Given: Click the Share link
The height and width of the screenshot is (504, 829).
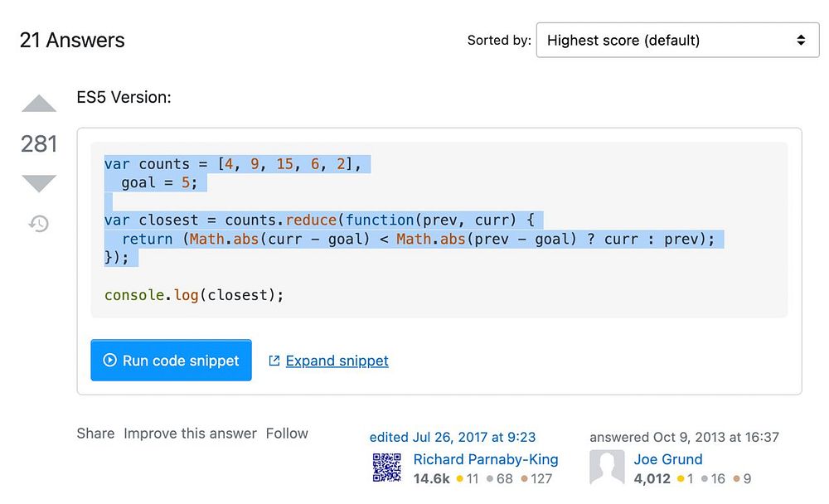Looking at the screenshot, I should click(95, 434).
